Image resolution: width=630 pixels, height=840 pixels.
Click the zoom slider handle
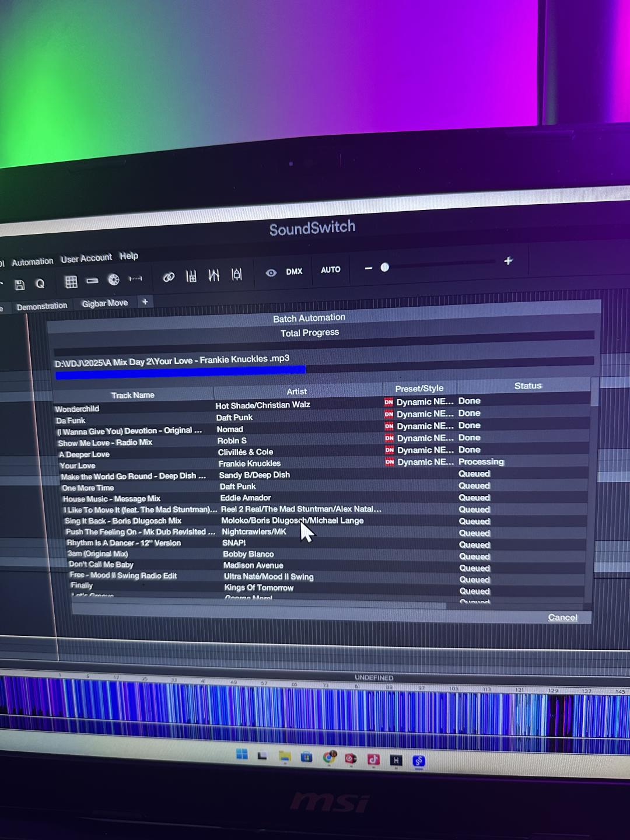[384, 267]
